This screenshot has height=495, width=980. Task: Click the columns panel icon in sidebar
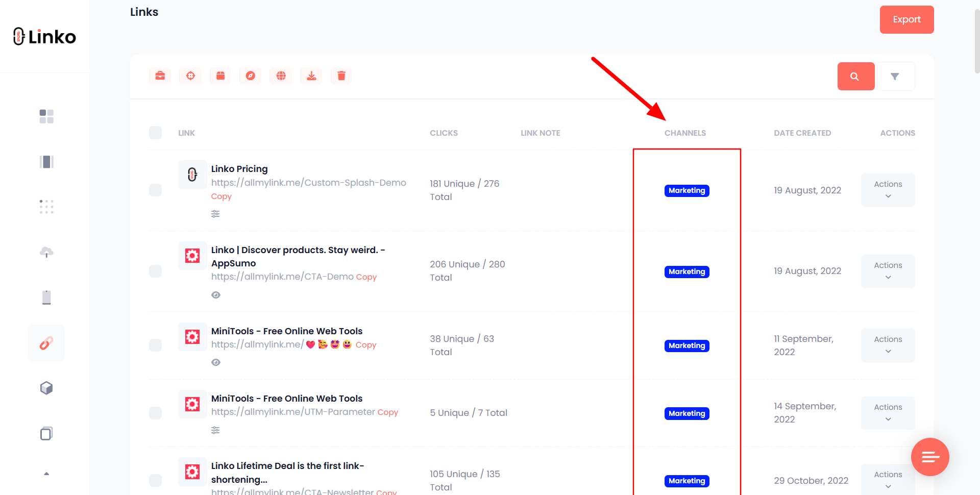pos(46,162)
